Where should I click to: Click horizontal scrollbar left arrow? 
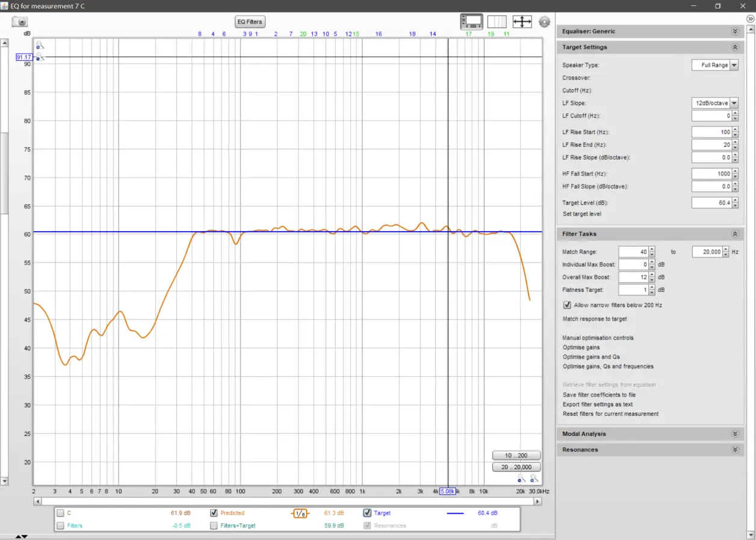(37, 501)
